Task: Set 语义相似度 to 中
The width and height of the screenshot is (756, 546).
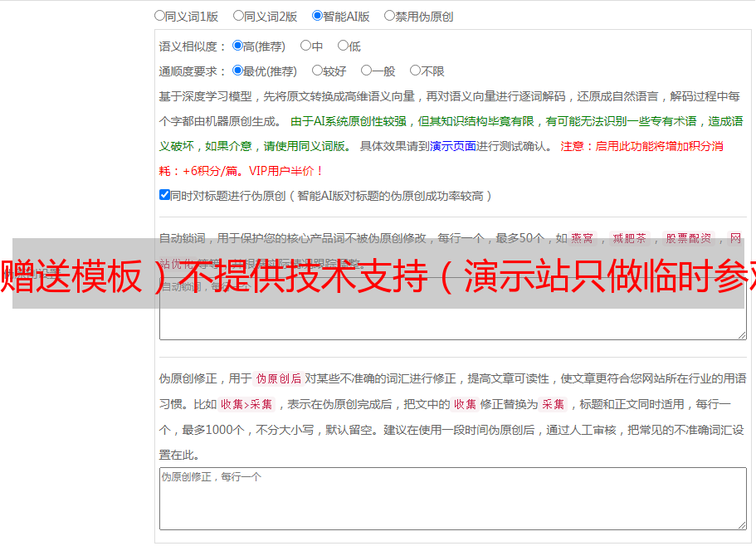Action: pyautogui.click(x=305, y=46)
